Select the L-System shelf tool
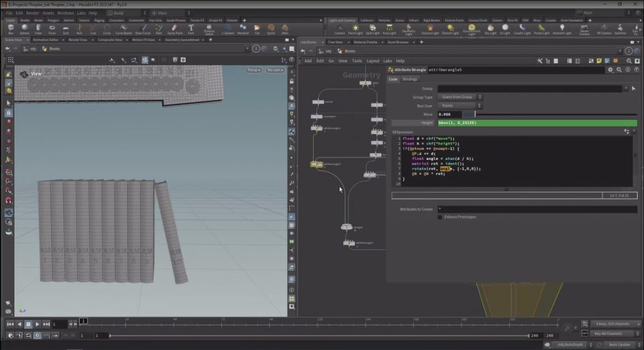This screenshot has width=644, height=350. pyautogui.click(x=228, y=29)
